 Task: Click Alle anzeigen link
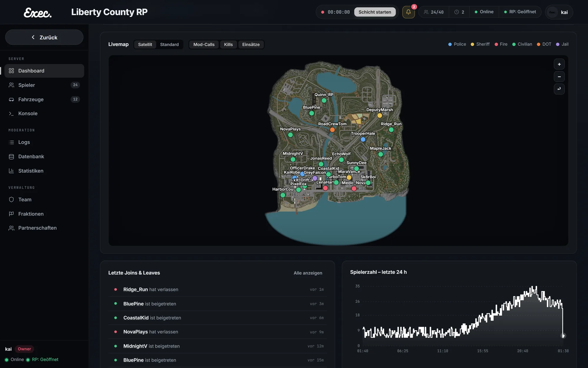point(308,273)
